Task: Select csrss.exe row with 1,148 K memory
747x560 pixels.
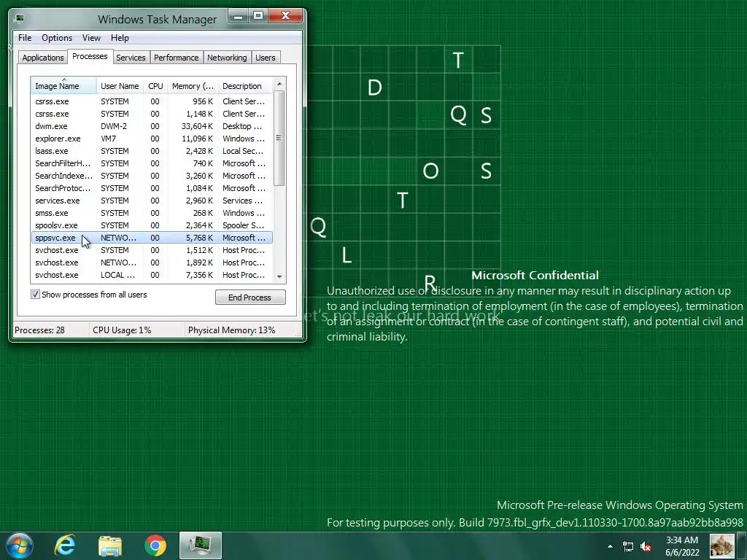Action: [x=152, y=114]
